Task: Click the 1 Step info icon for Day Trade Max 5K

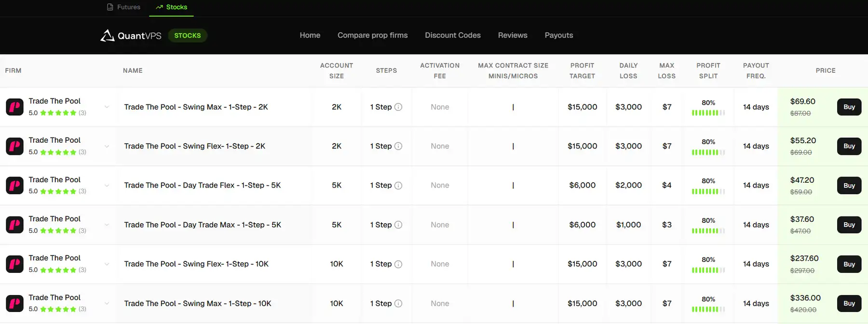Action: pos(398,225)
